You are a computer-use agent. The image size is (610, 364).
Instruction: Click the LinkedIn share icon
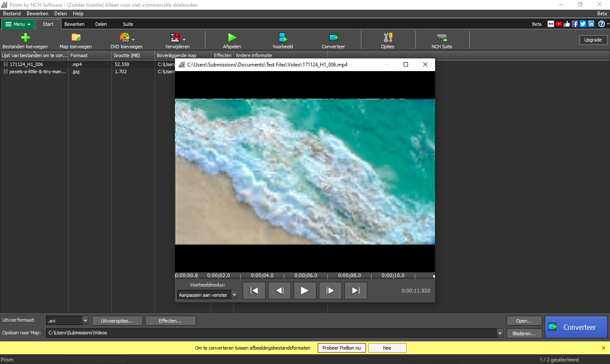[x=591, y=24]
